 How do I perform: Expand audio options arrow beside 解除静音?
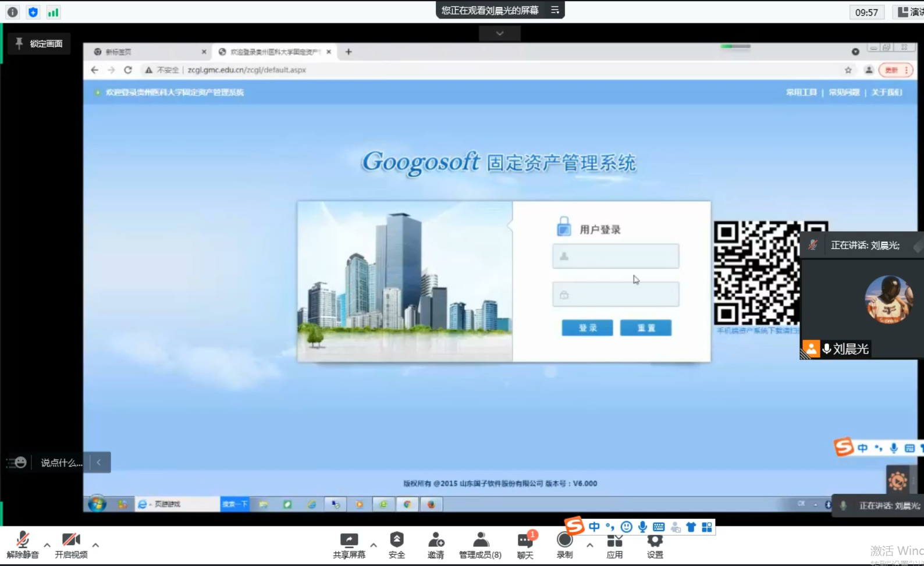point(47,545)
